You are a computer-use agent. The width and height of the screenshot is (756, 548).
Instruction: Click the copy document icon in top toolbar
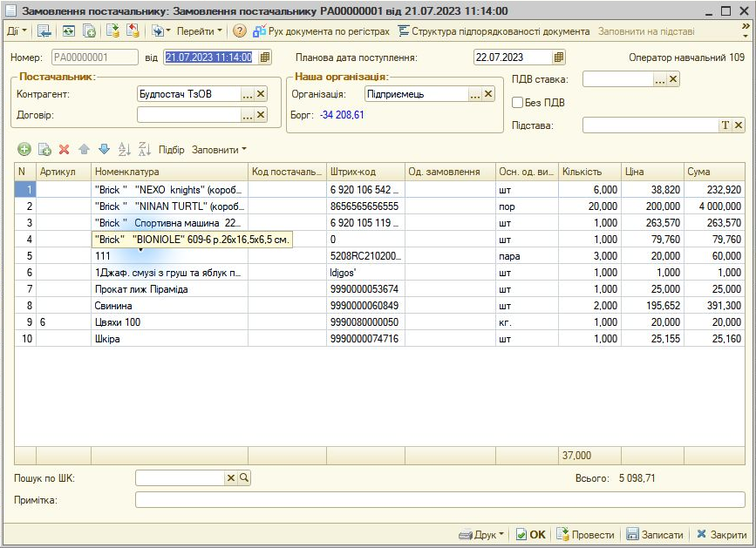[89, 31]
